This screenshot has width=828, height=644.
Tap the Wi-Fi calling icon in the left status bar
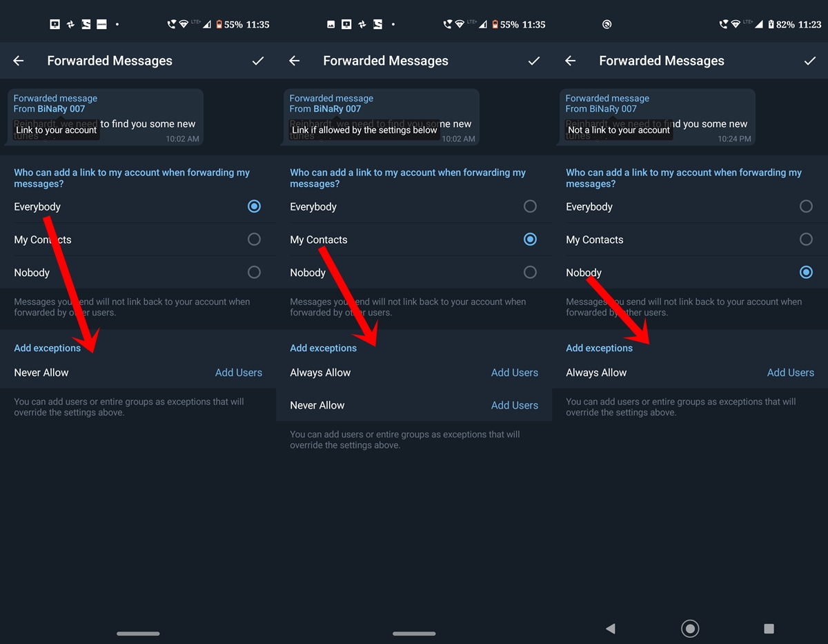[x=172, y=24]
